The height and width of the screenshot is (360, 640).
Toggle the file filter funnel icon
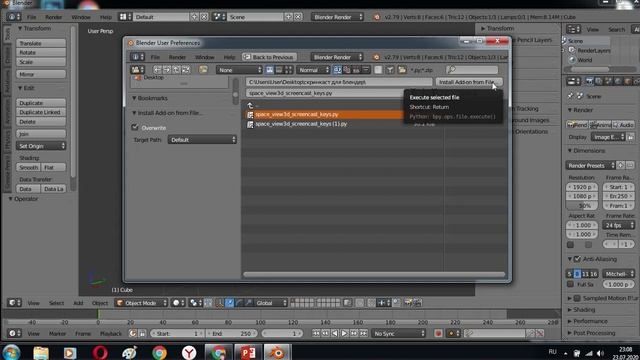click(x=390, y=70)
